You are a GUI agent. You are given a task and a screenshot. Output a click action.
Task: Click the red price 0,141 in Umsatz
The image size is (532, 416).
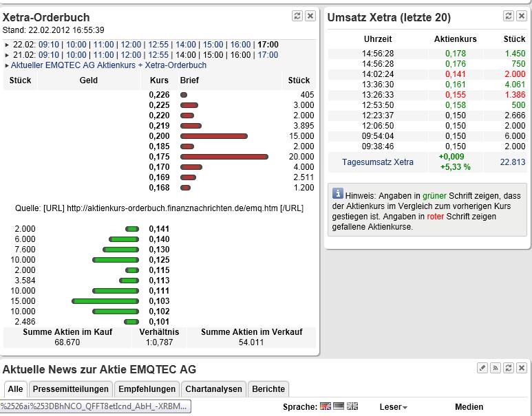[456, 74]
